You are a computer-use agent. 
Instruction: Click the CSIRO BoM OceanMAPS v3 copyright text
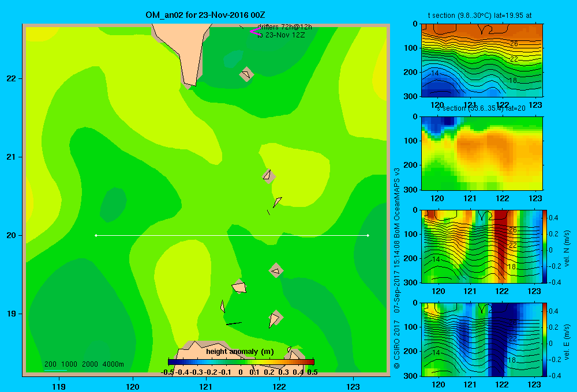pos(397,269)
